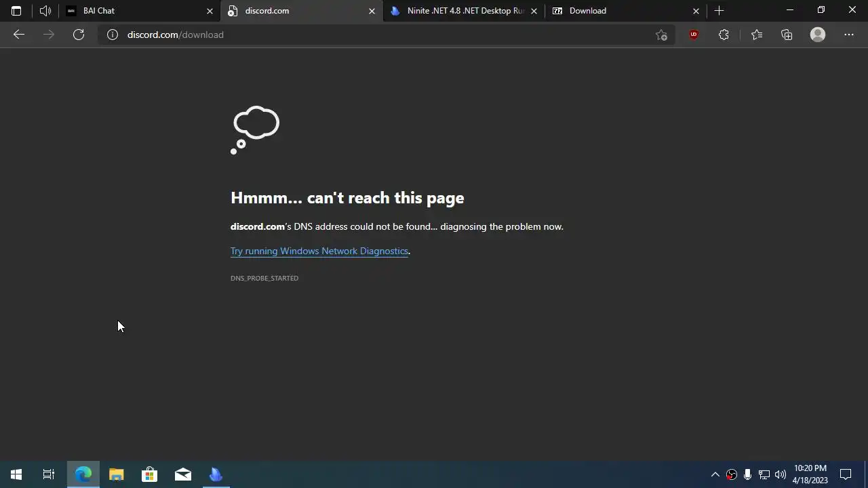Screen dimensions: 868x488
Task: Close the BAI Chat tab
Action: tap(210, 11)
